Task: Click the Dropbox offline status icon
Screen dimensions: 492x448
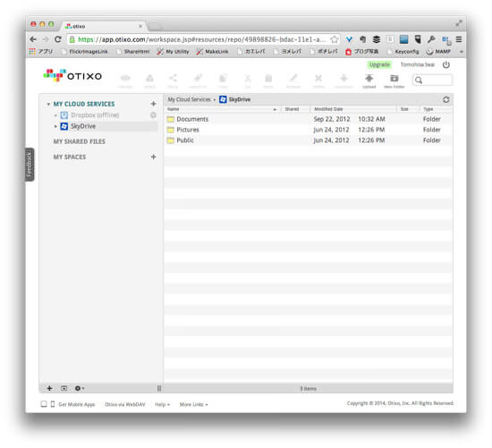Action: coord(153,115)
